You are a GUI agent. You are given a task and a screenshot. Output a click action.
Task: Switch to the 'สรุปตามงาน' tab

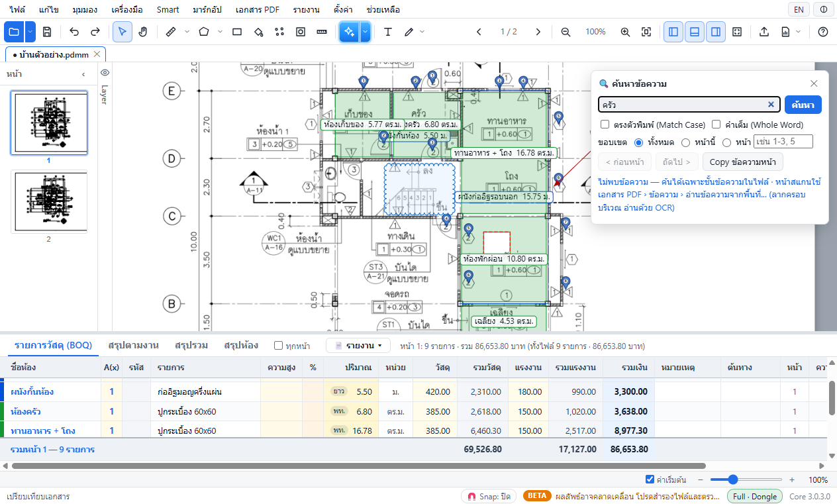pyautogui.click(x=133, y=346)
